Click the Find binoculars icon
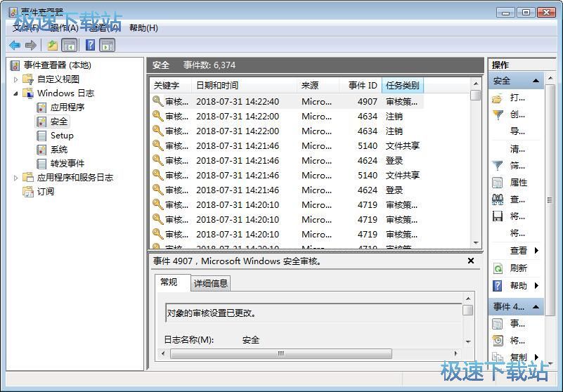The image size is (563, 392). (498, 200)
